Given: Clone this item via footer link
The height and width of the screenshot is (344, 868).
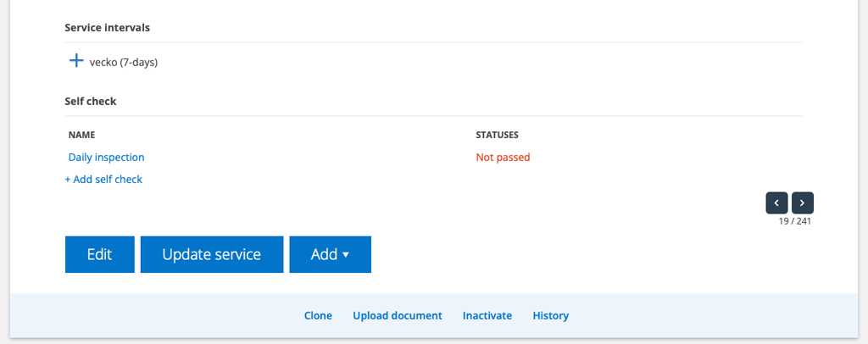Looking at the screenshot, I should 318,315.
